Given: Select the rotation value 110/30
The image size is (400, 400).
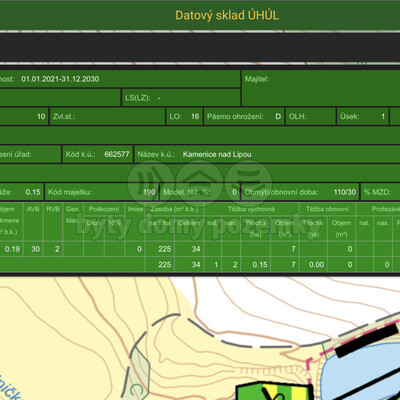Looking at the screenshot, I should tap(345, 192).
